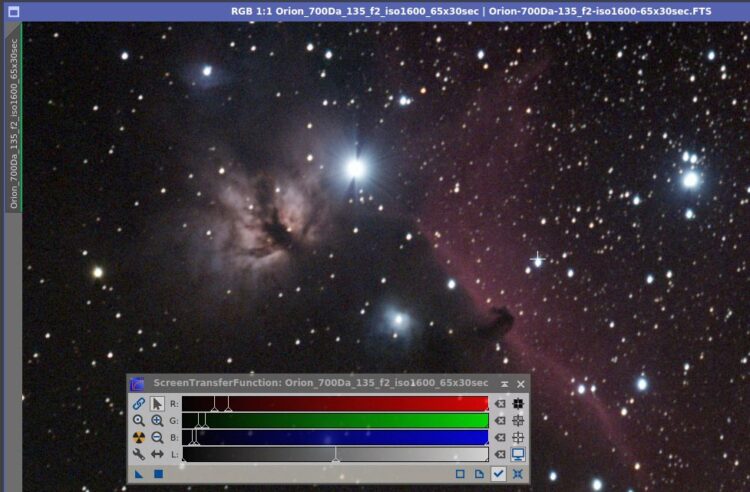The image size is (750, 492).
Task: Apply STF with the blue square
Action: (158, 474)
